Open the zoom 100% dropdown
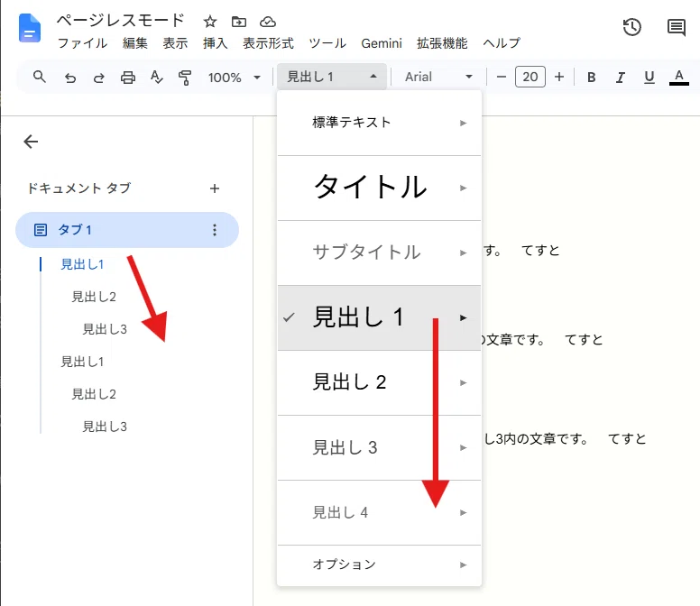The image size is (700, 606). [234, 78]
